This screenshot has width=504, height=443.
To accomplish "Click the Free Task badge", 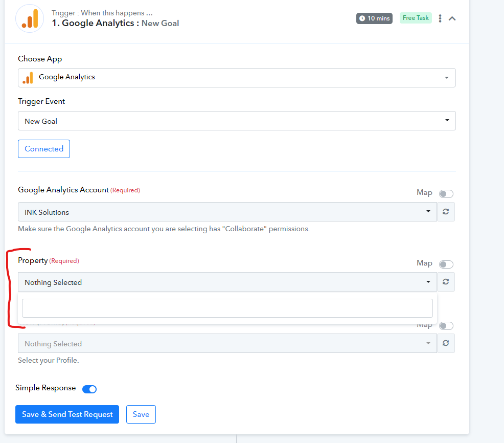I will pyautogui.click(x=415, y=18).
